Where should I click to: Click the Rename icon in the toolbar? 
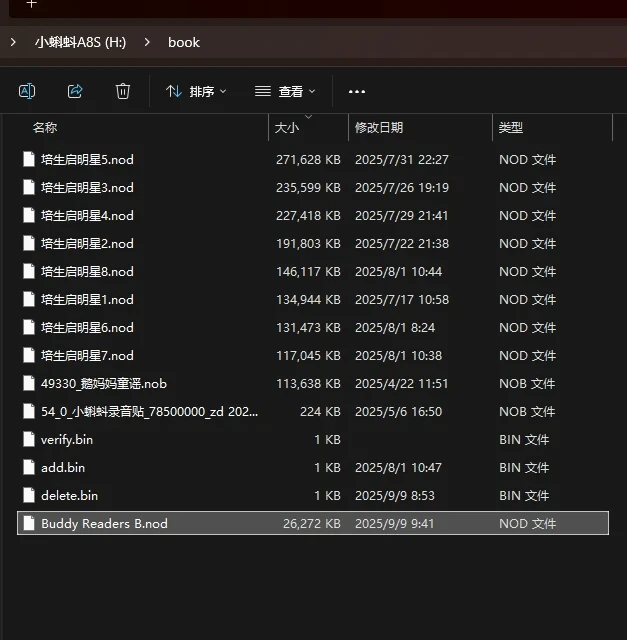(x=27, y=91)
